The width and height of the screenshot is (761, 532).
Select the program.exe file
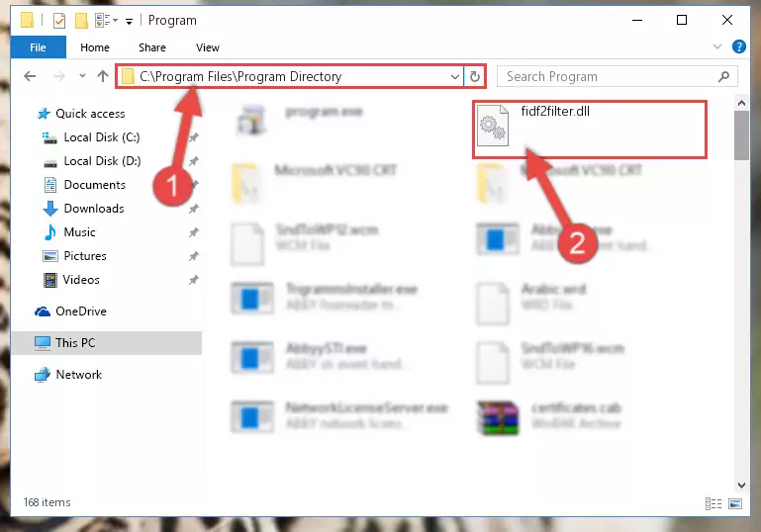tap(324, 112)
